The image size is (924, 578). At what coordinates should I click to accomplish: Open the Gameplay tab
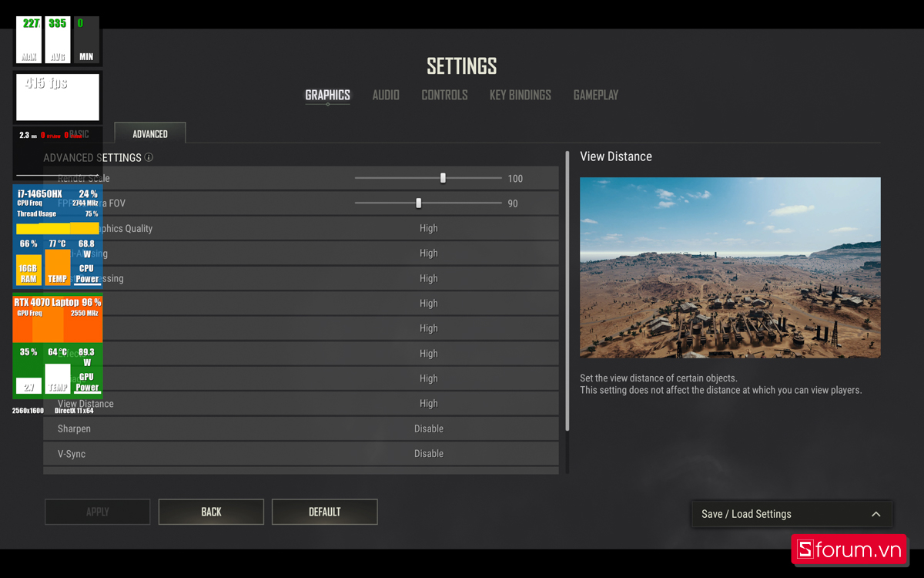click(x=596, y=95)
